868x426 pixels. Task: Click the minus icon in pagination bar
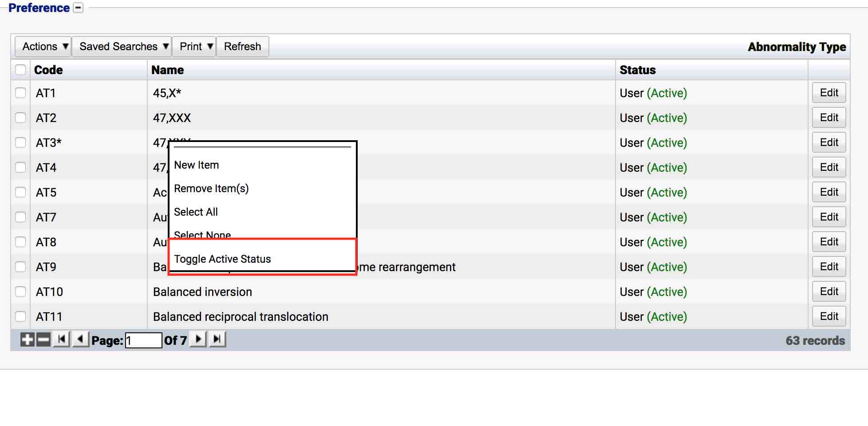[x=43, y=340]
